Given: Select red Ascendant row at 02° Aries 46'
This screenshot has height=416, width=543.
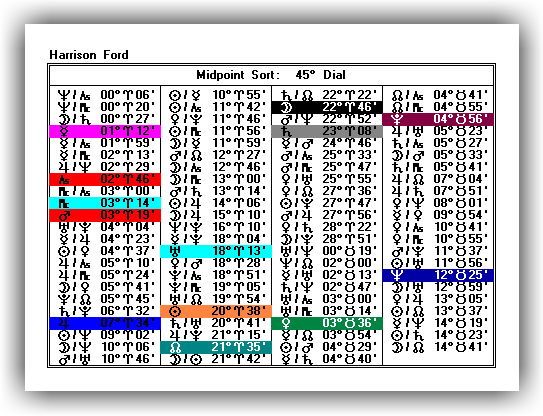Looking at the screenshot, I should pyautogui.click(x=105, y=179).
